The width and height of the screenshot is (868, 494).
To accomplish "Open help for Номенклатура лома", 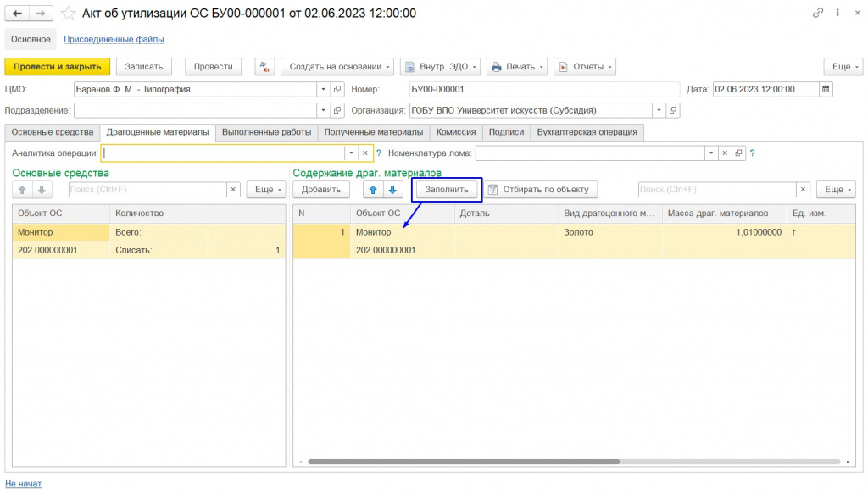I will (x=752, y=153).
